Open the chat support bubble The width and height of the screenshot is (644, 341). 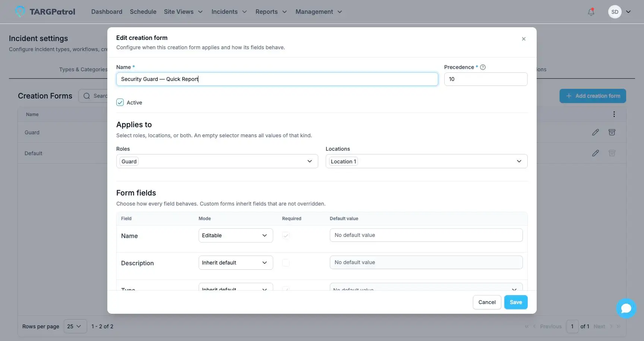pos(626,308)
